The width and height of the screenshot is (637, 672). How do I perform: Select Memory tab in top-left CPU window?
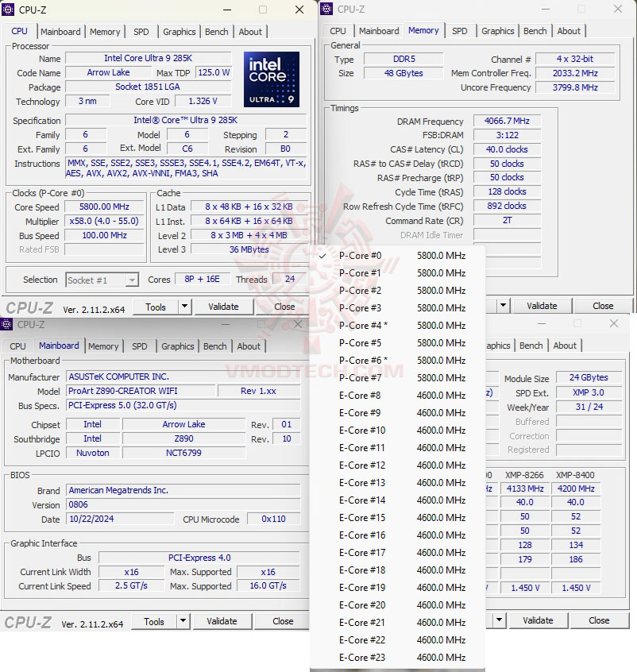(105, 32)
